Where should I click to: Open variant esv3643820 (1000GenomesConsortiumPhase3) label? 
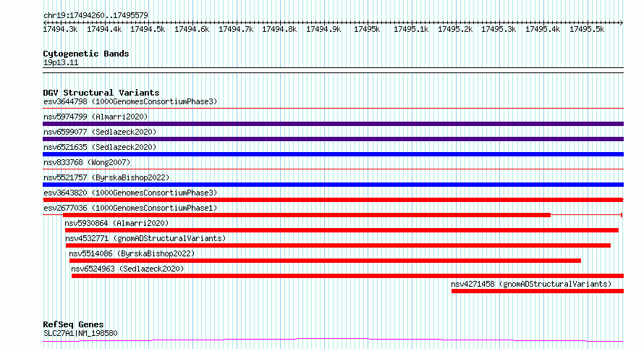point(130,193)
